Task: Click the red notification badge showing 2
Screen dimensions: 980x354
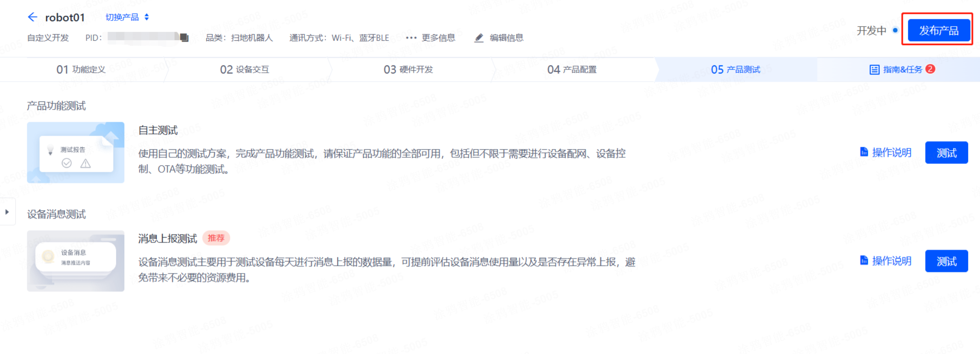Action: click(930, 69)
